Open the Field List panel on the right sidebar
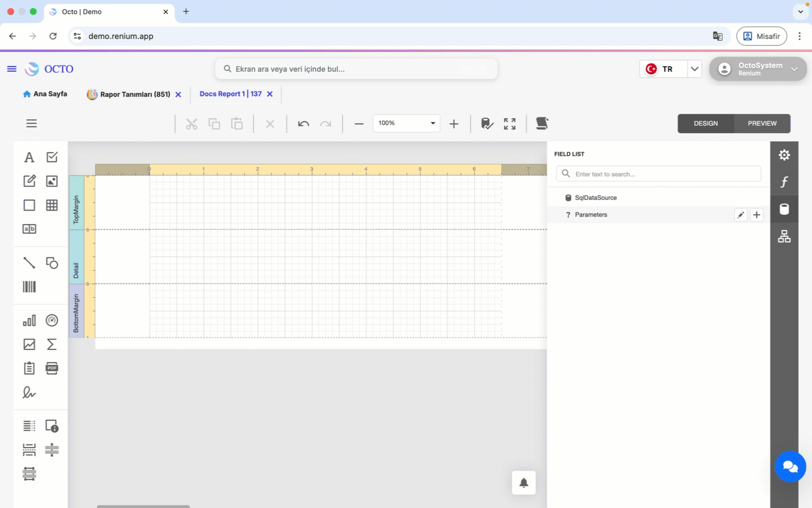The width and height of the screenshot is (812, 508). 784,209
